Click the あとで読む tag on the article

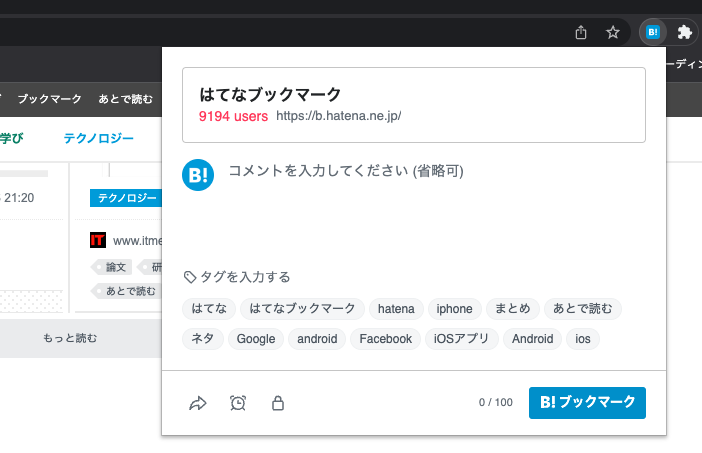(x=126, y=291)
